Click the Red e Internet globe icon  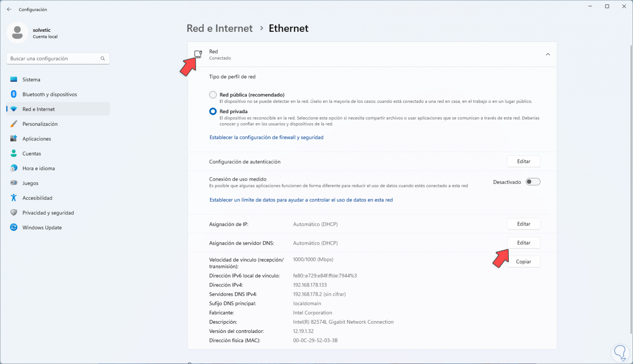click(x=13, y=109)
